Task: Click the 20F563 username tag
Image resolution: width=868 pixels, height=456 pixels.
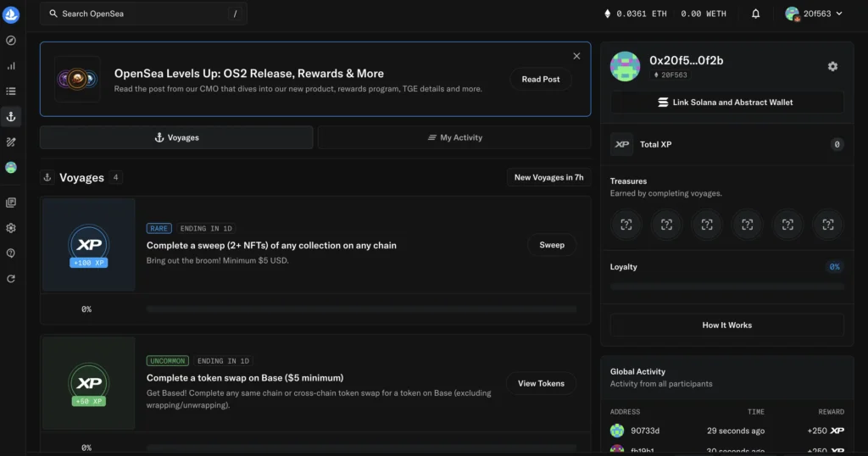Action: click(x=670, y=75)
